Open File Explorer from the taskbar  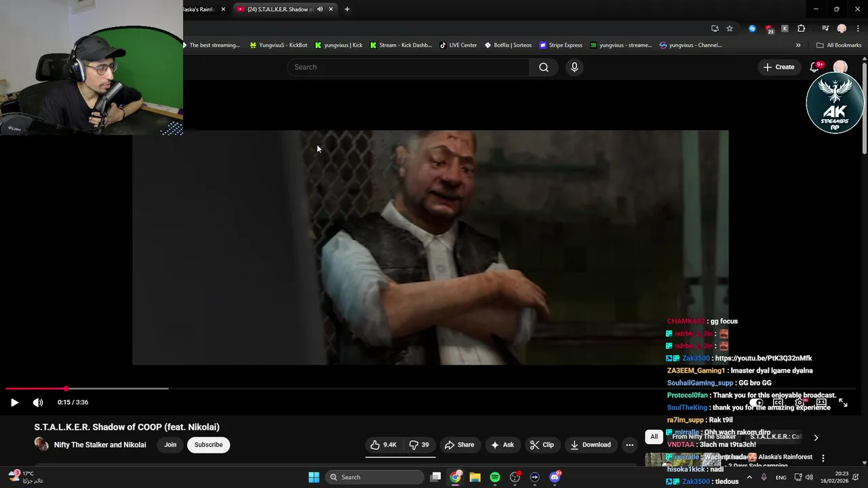point(475,477)
